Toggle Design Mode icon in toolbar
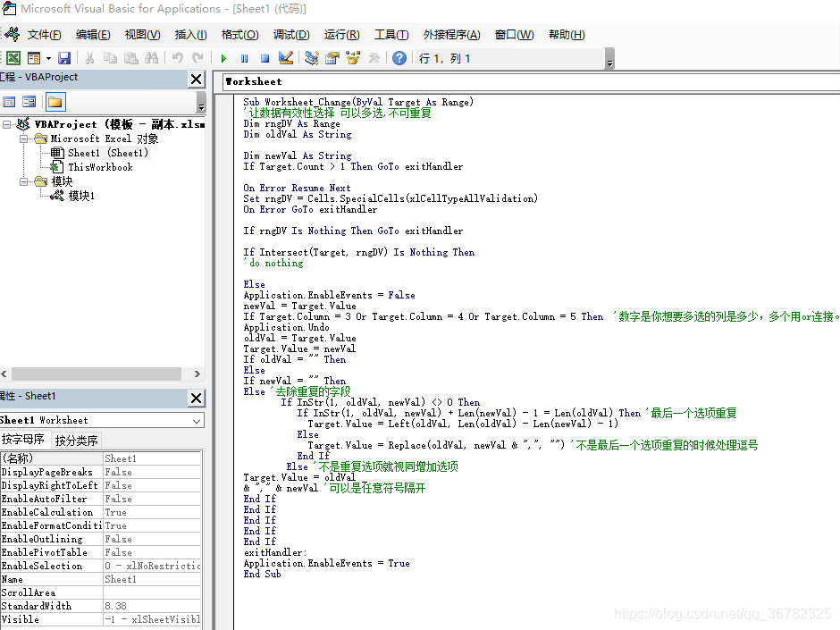840x630 pixels. (286, 58)
